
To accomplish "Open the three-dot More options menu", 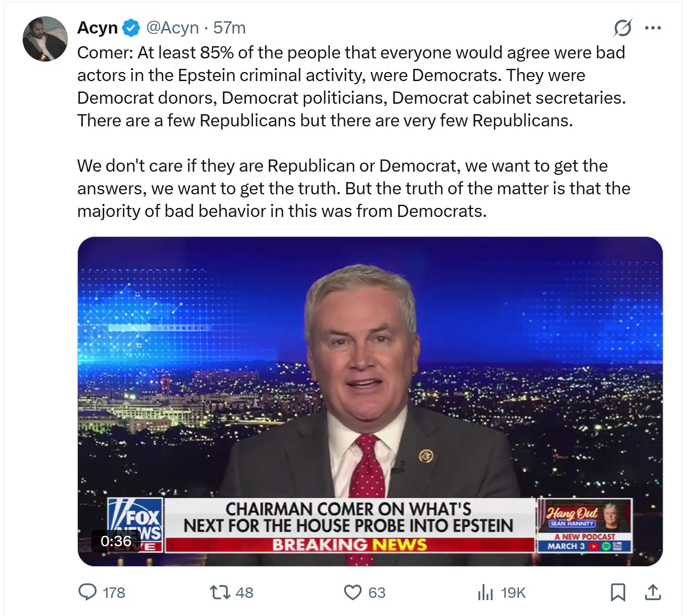I will [652, 28].
